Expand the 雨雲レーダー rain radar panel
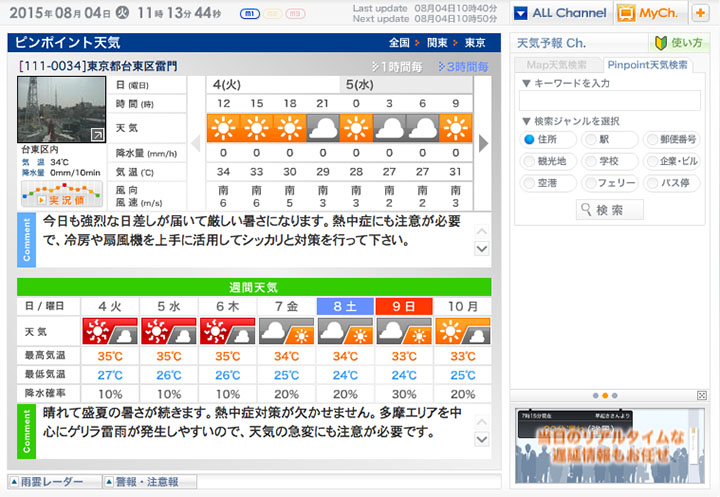The height and width of the screenshot is (497, 720). (x=49, y=481)
